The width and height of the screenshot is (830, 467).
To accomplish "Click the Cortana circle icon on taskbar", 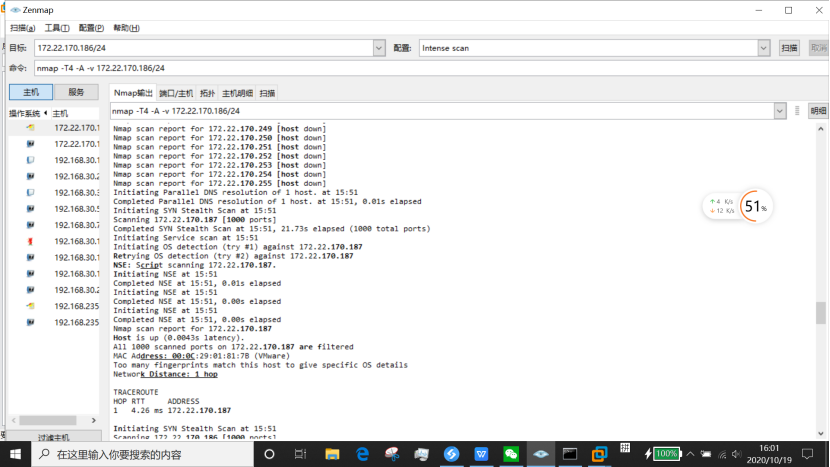I will (x=269, y=454).
